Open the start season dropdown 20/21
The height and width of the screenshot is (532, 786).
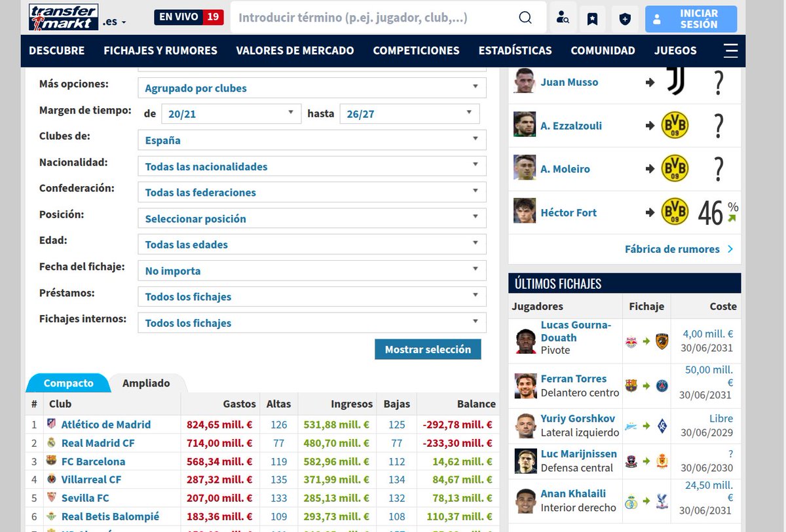(231, 113)
